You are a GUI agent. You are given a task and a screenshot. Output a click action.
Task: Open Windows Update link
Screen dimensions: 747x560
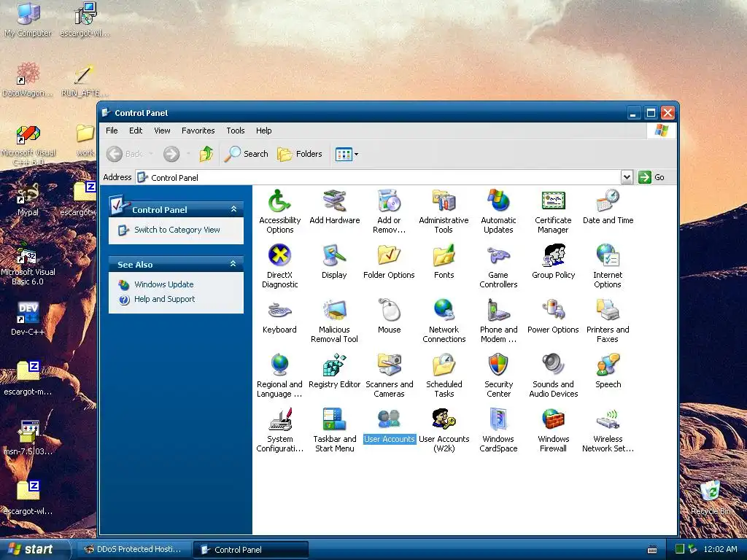point(164,284)
